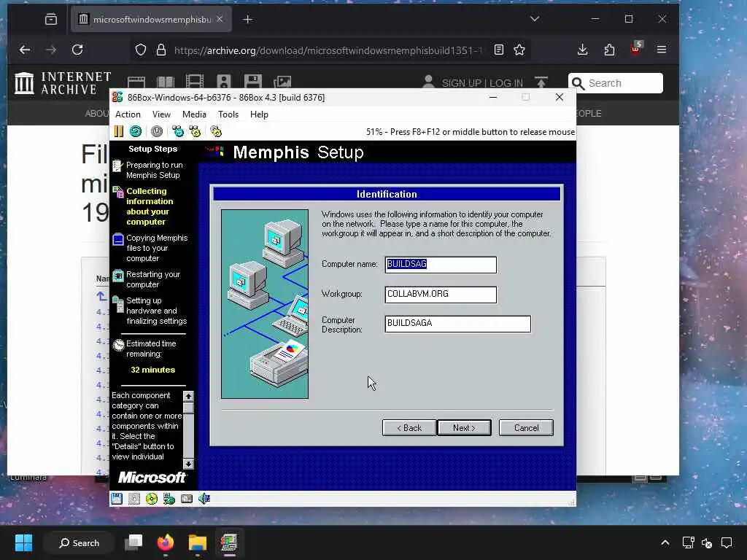Click Cancel in the Identification dialog
This screenshot has width=747, height=560.
click(526, 427)
